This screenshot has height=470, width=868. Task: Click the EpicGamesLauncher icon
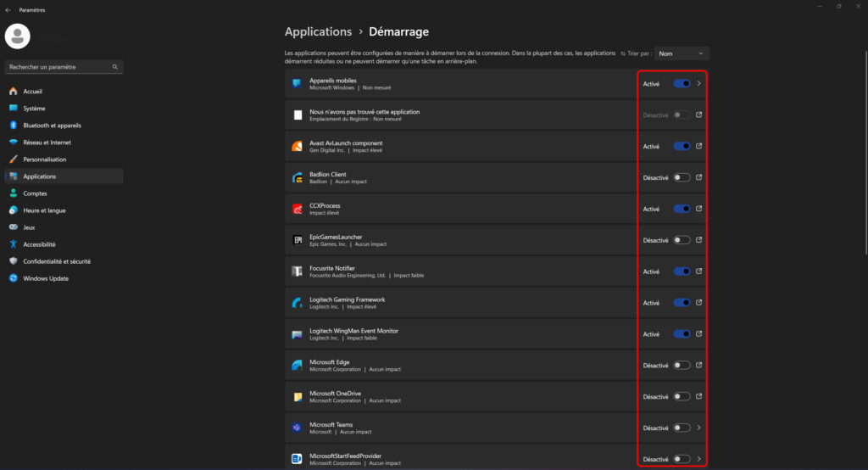(x=298, y=240)
